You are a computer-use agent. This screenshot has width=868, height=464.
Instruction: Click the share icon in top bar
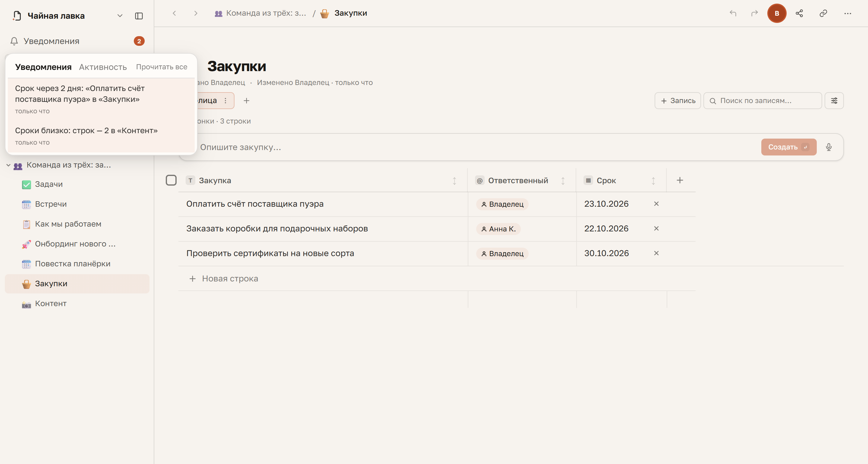pyautogui.click(x=799, y=14)
